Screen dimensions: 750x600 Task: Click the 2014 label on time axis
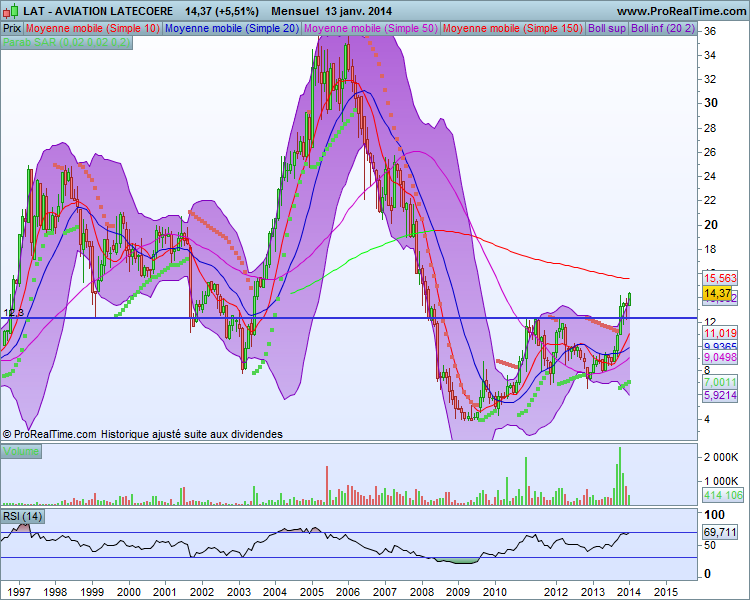(629, 592)
